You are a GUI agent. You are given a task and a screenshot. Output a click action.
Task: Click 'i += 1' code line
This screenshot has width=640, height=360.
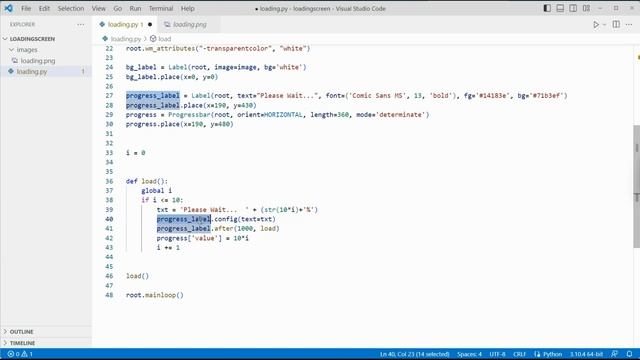click(168, 247)
